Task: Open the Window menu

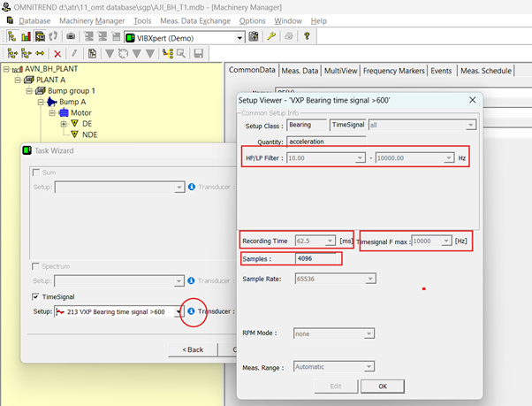Action: point(288,21)
